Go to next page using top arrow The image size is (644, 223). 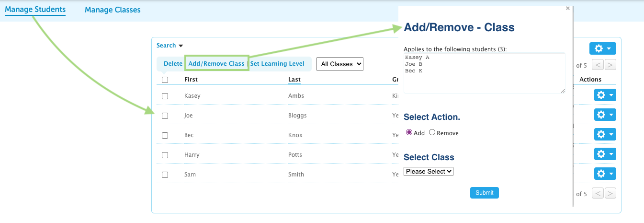[x=610, y=65]
